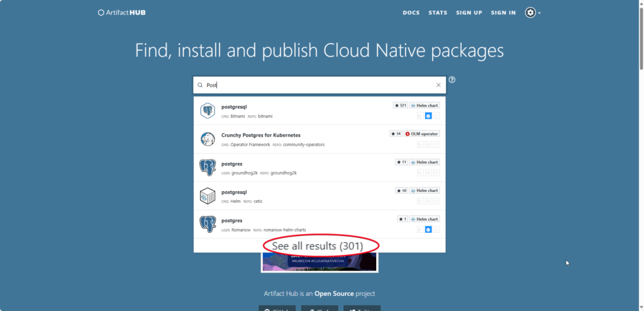This screenshot has width=644, height=311.
Task: Click the 1 star badge
Action: tap(402, 219)
